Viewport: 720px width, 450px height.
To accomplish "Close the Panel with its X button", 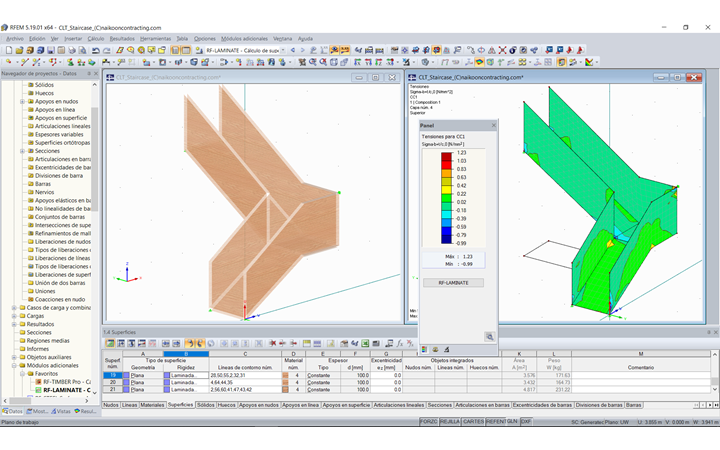I will (494, 125).
